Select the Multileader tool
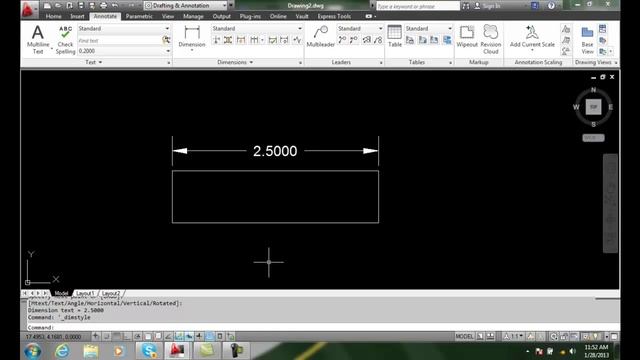Screen dimensions: 640x360 [320, 36]
